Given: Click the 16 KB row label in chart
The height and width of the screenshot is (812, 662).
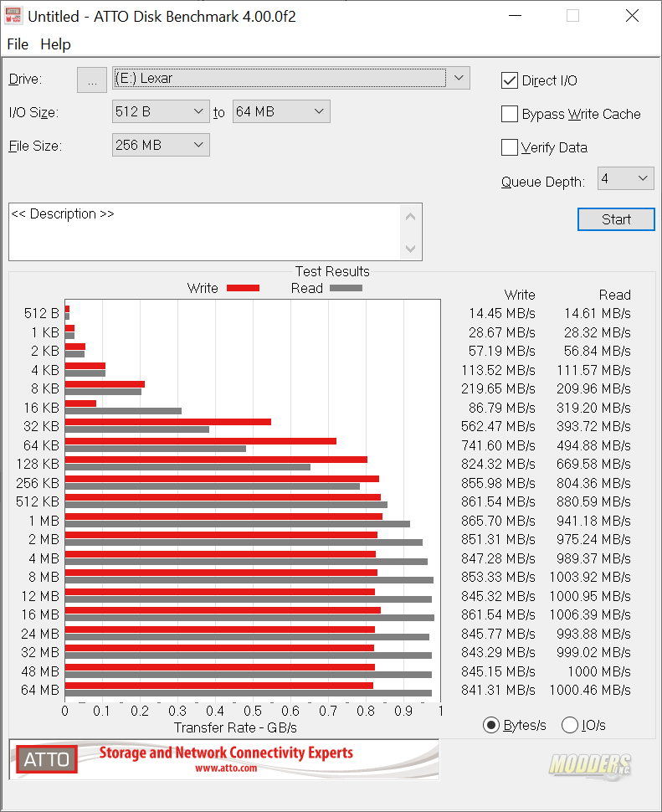Looking at the screenshot, I should (41, 408).
